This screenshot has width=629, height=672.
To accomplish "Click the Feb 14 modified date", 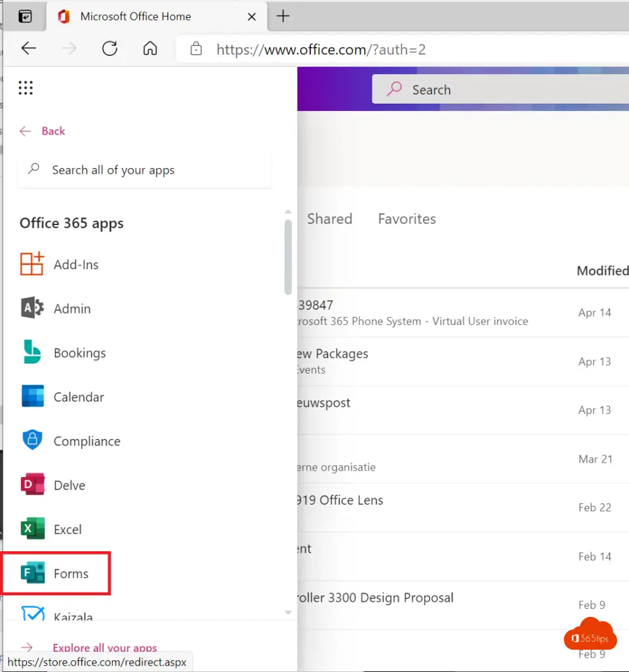I will pos(595,556).
